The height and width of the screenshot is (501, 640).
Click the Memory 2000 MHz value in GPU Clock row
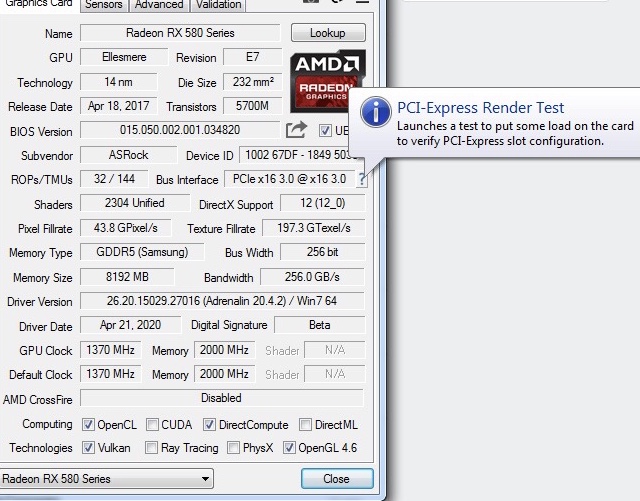pos(224,350)
